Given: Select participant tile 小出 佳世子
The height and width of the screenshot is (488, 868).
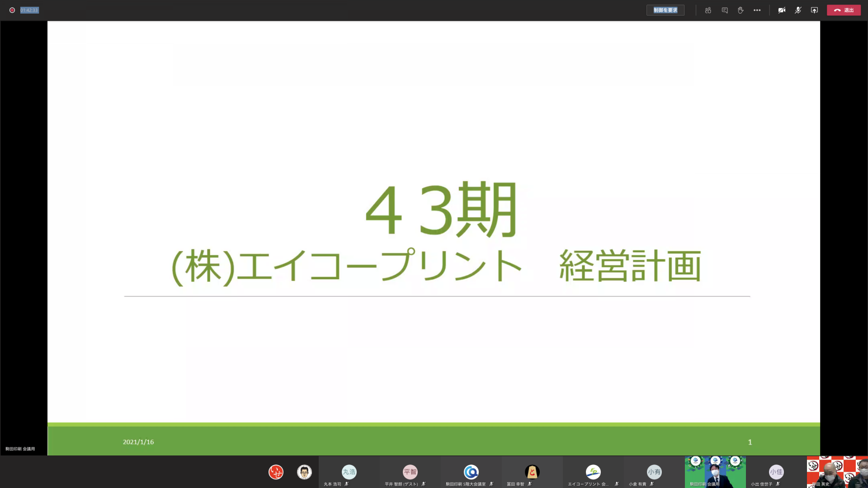Looking at the screenshot, I should pyautogui.click(x=776, y=472).
